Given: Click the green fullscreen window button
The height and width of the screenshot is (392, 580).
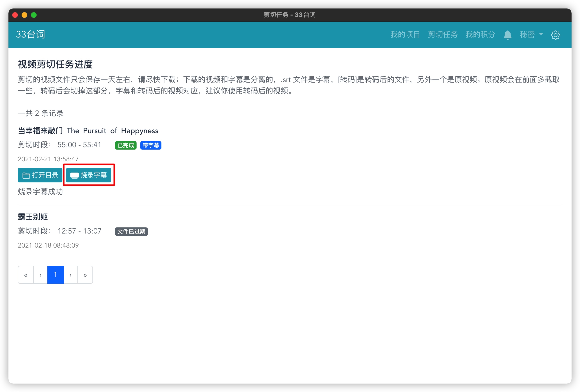Looking at the screenshot, I should [34, 15].
